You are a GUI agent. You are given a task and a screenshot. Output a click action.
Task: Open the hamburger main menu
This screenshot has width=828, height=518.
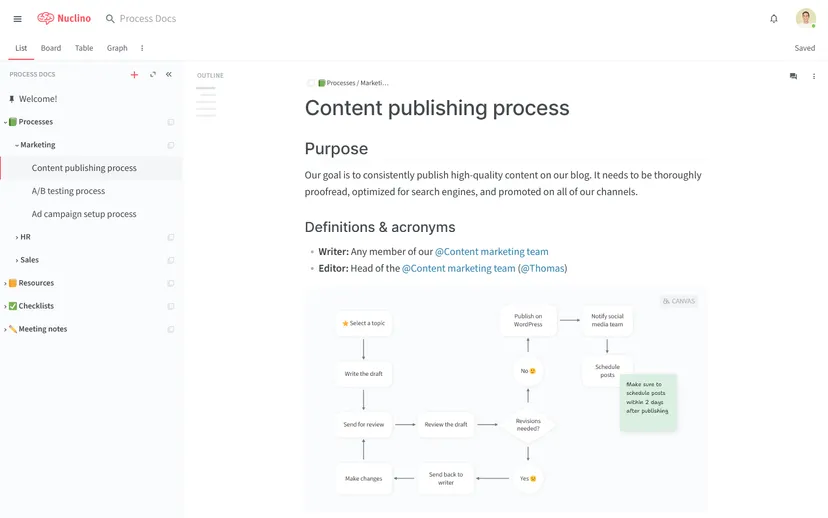[x=17, y=19]
